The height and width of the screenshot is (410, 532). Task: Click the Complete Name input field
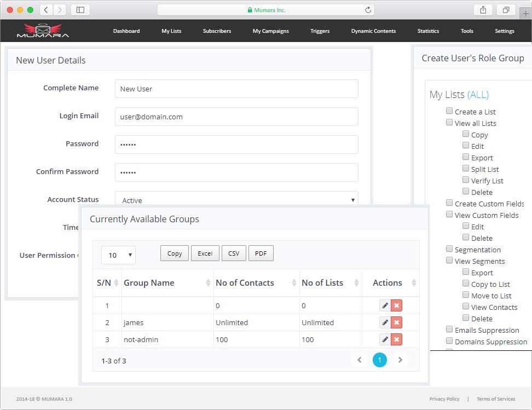tap(236, 88)
